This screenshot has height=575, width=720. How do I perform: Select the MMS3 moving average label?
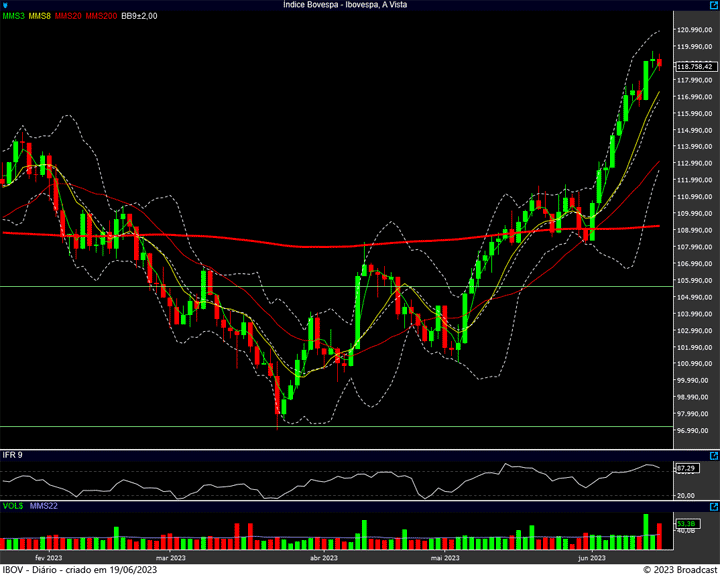coord(14,17)
